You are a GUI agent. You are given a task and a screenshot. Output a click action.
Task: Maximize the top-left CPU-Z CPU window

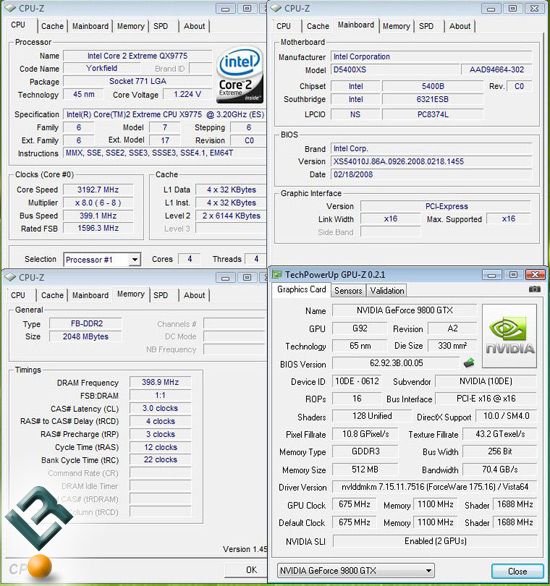pyautogui.click(x=247, y=9)
